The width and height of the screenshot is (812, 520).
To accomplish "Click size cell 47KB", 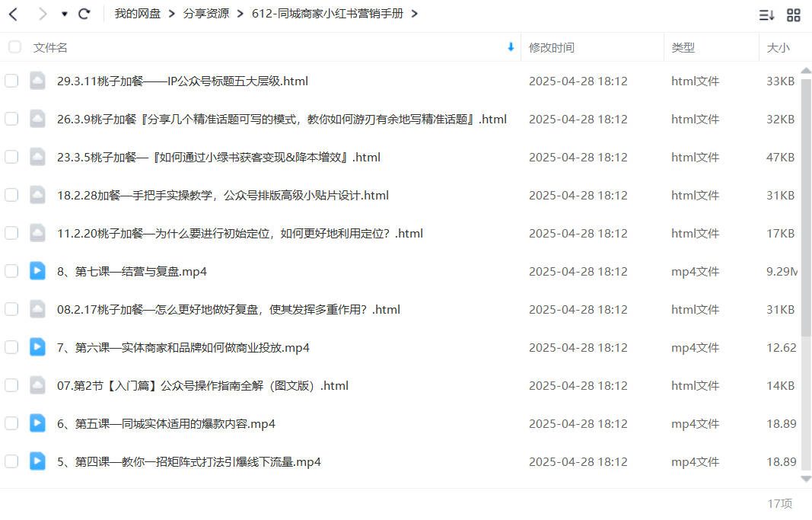I will (780, 158).
